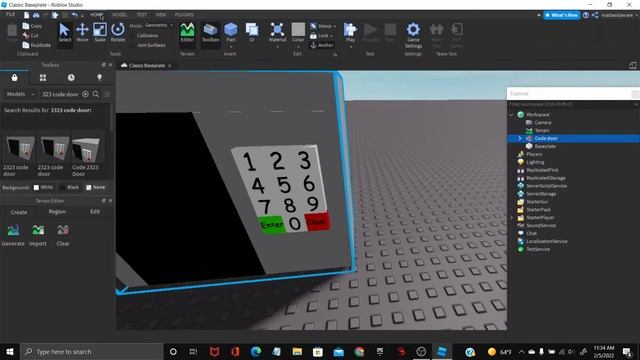This screenshot has height=360, width=640.
Task: Close the Classic Baseplate tab
Action: (170, 66)
